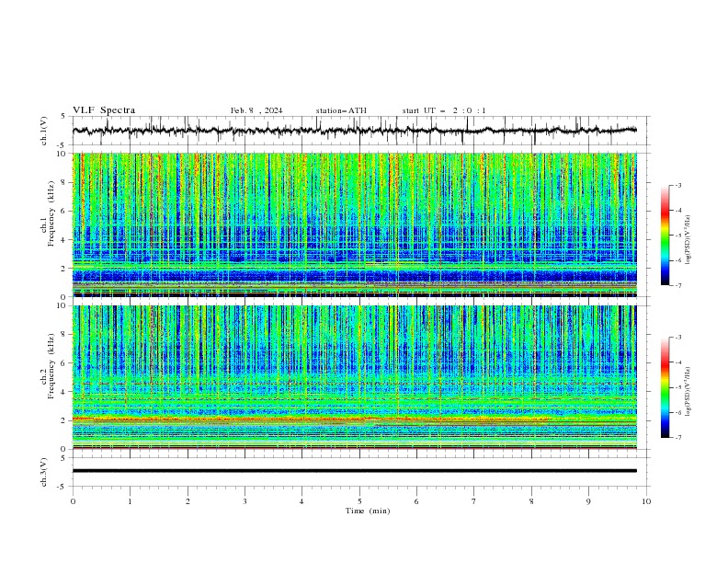728x563 pixels.
Task: Click ch.2 'log(PSD)(V²/Hz)' colorbar label
Action: (x=688, y=392)
